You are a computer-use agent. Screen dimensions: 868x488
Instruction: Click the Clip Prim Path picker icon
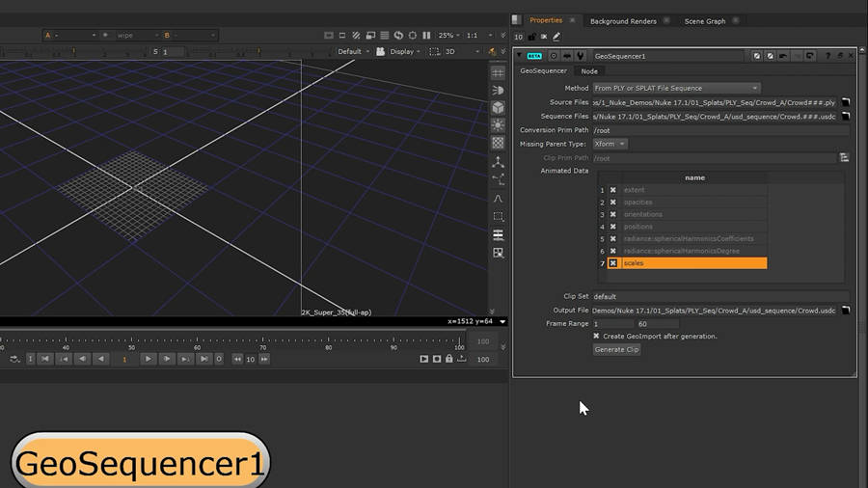pos(844,158)
